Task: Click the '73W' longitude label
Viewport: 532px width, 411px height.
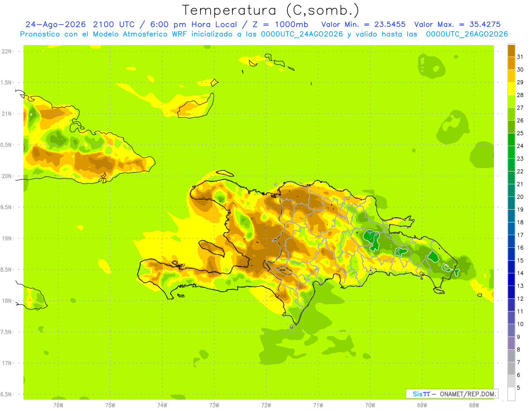Action: (x=214, y=405)
